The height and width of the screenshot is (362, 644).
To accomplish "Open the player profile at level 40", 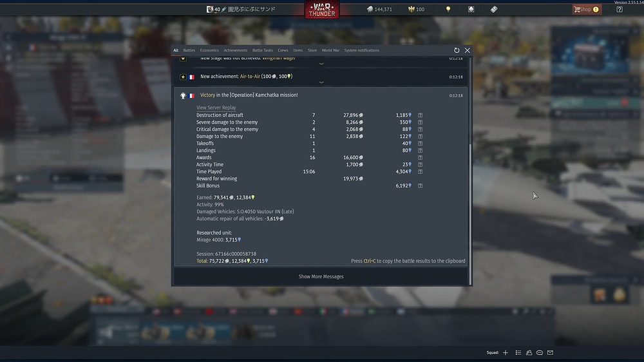I will coord(241,9).
